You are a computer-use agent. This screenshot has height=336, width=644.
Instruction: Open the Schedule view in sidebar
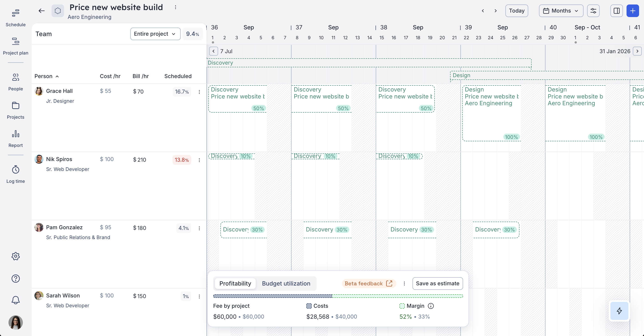(15, 17)
